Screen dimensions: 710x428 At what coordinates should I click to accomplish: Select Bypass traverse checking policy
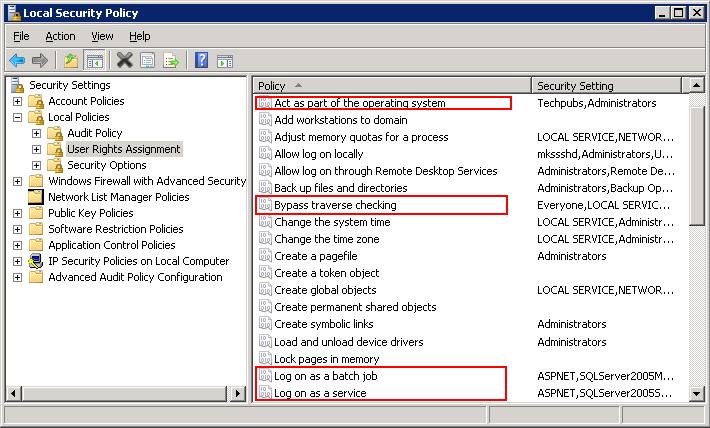(x=335, y=205)
